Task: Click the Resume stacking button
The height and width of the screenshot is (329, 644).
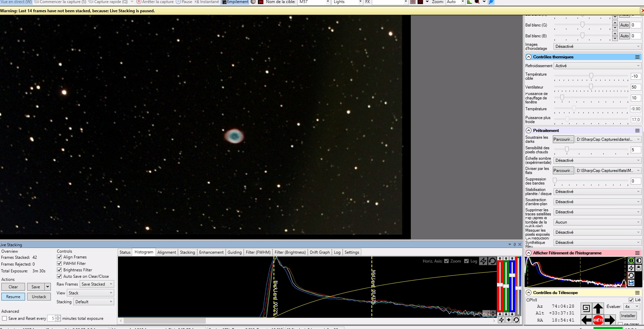Action: [13, 297]
